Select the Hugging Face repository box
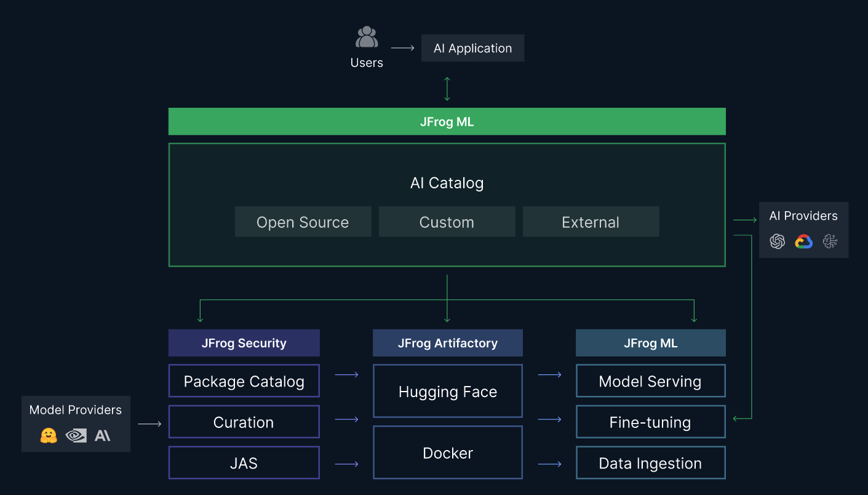Viewport: 868px width, 495px height. 448,392
